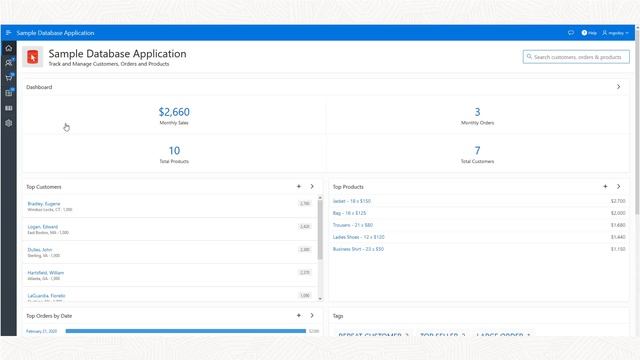Open Top Products chevron arrow
This screenshot has width=640, height=360.
pos(618,187)
